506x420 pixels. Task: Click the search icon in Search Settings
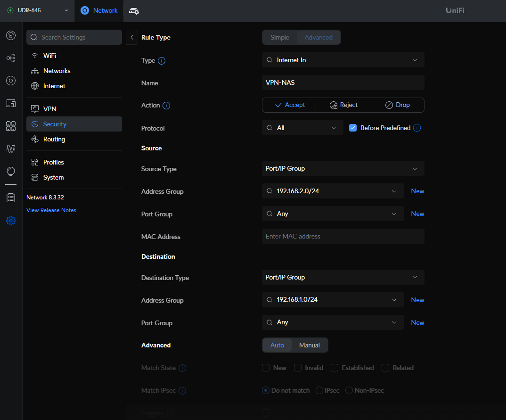(34, 37)
